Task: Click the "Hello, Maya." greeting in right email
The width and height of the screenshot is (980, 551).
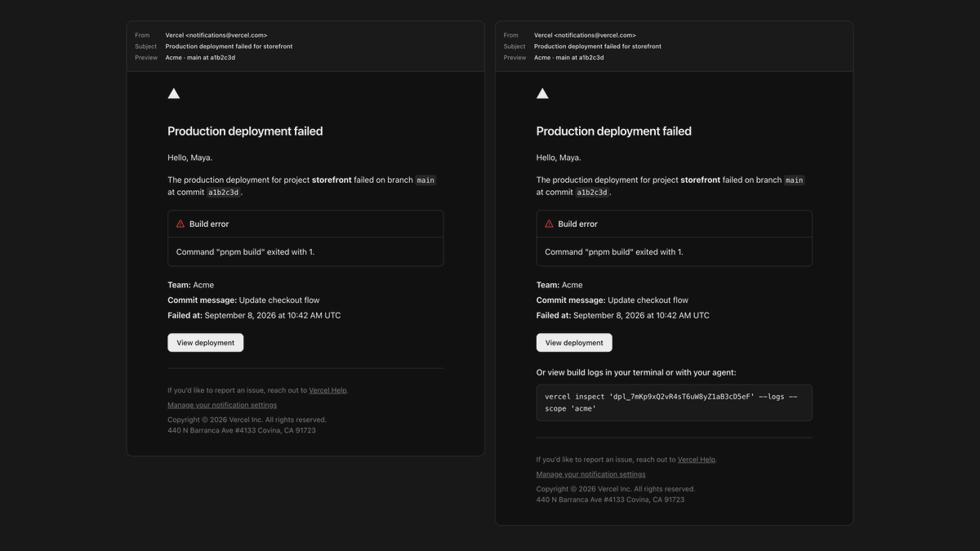Action: click(x=559, y=158)
